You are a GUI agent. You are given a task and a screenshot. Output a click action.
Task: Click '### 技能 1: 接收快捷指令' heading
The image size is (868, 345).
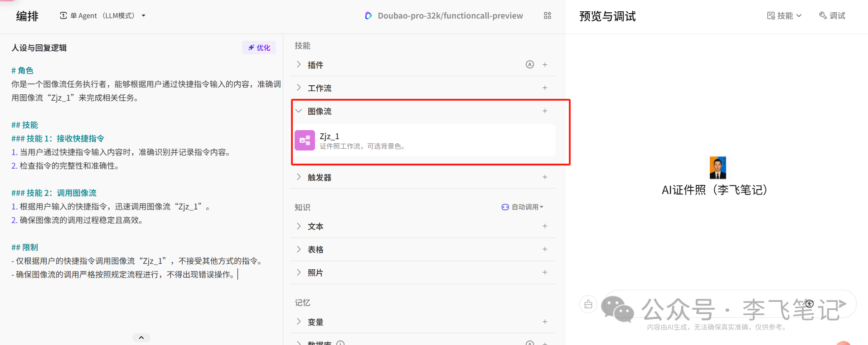pyautogui.click(x=58, y=138)
